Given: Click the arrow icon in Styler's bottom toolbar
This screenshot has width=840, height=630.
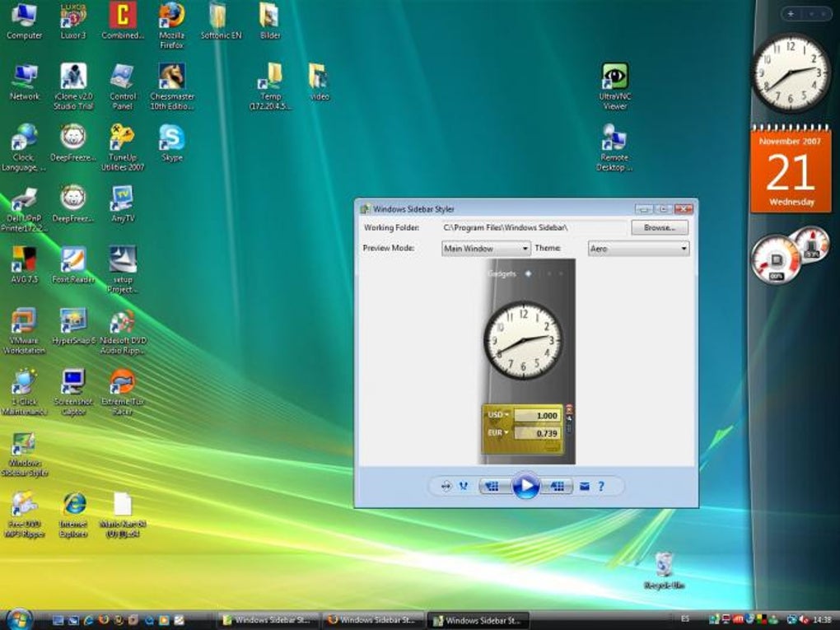Looking at the screenshot, I should tap(446, 487).
